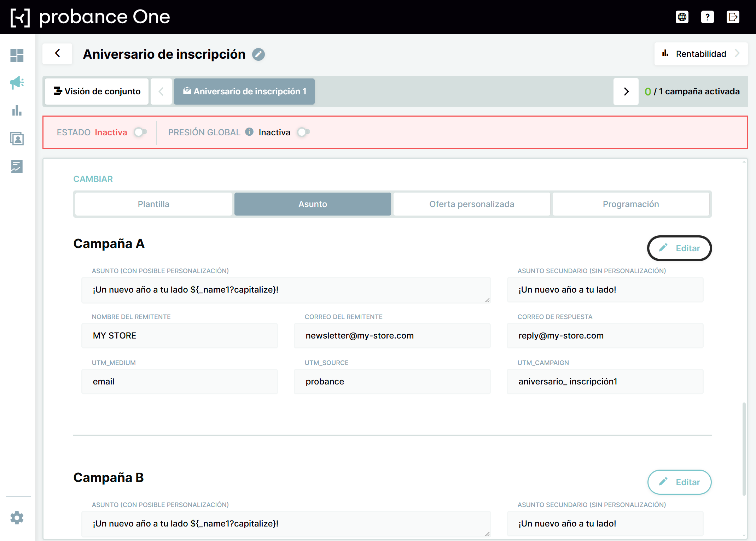The width and height of the screenshot is (756, 541).
Task: Click the UTM_SOURCE probance field
Action: click(392, 382)
